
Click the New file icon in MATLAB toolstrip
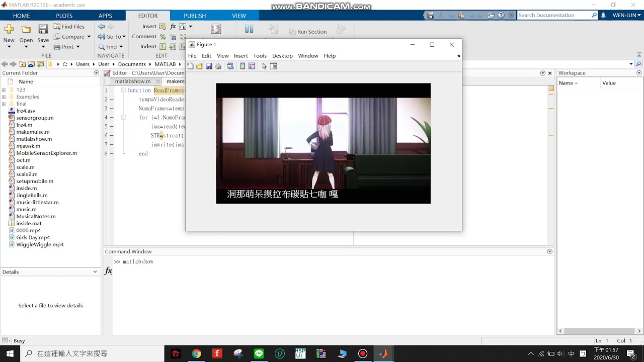coord(9,29)
